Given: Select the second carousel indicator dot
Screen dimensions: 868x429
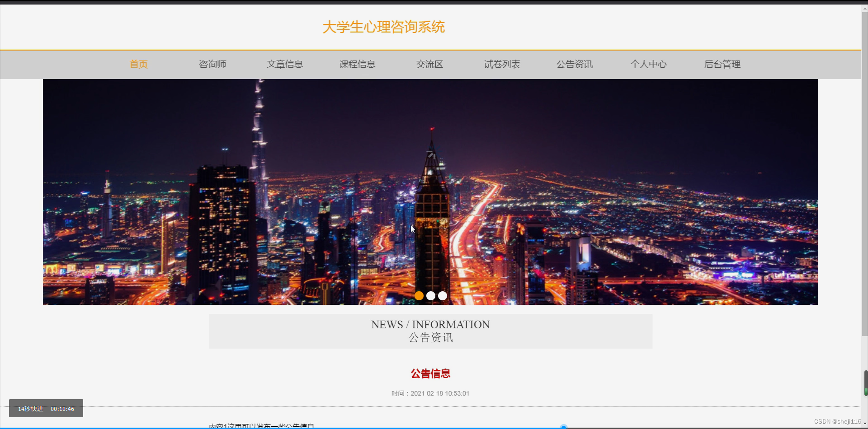Looking at the screenshot, I should pos(431,296).
